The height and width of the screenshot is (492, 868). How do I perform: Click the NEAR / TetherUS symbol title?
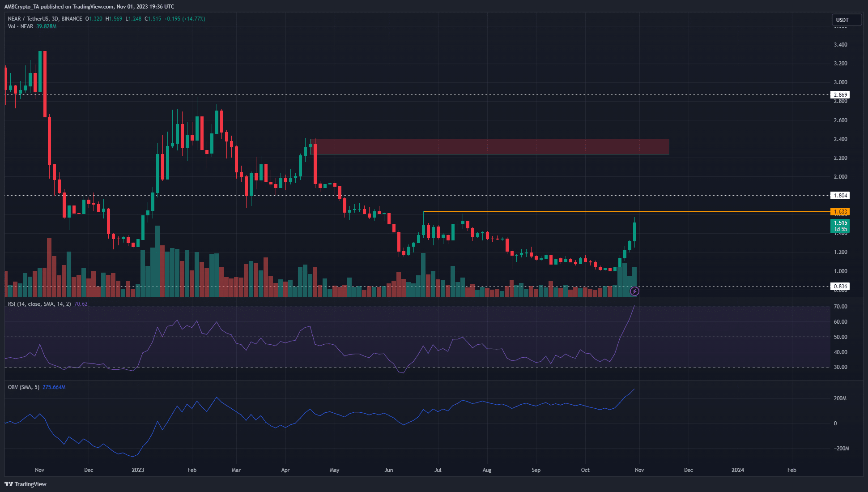tap(45, 19)
